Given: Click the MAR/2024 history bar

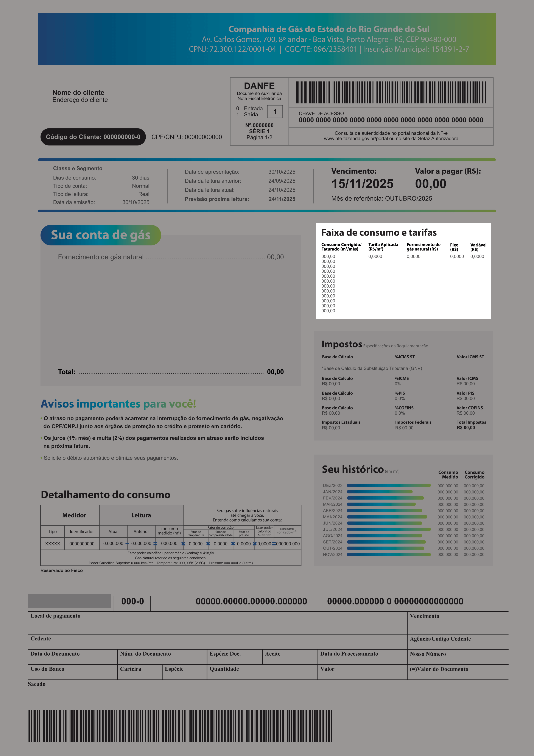Looking at the screenshot, I should pos(381,504).
